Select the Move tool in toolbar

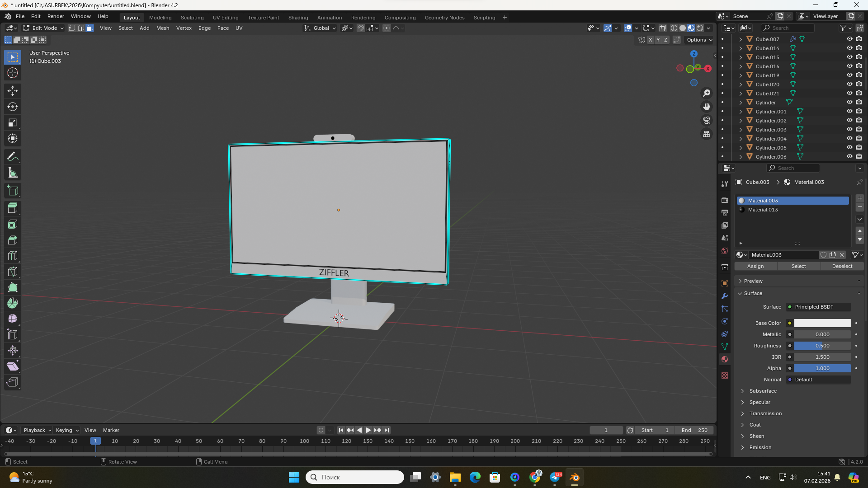click(13, 91)
